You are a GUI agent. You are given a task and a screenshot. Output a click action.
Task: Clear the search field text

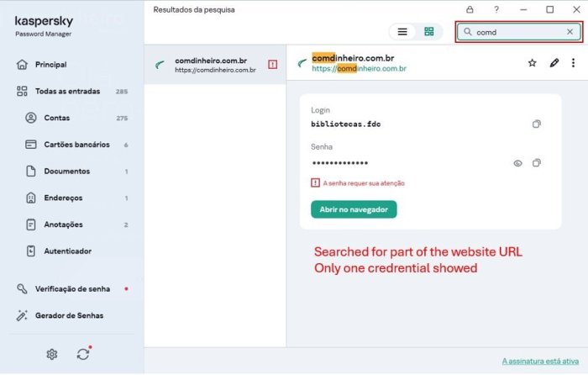570,32
